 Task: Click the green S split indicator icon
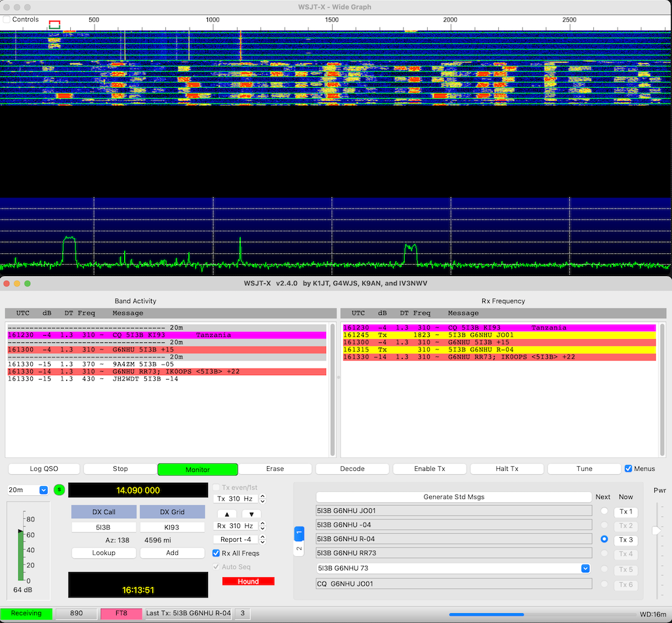click(59, 490)
